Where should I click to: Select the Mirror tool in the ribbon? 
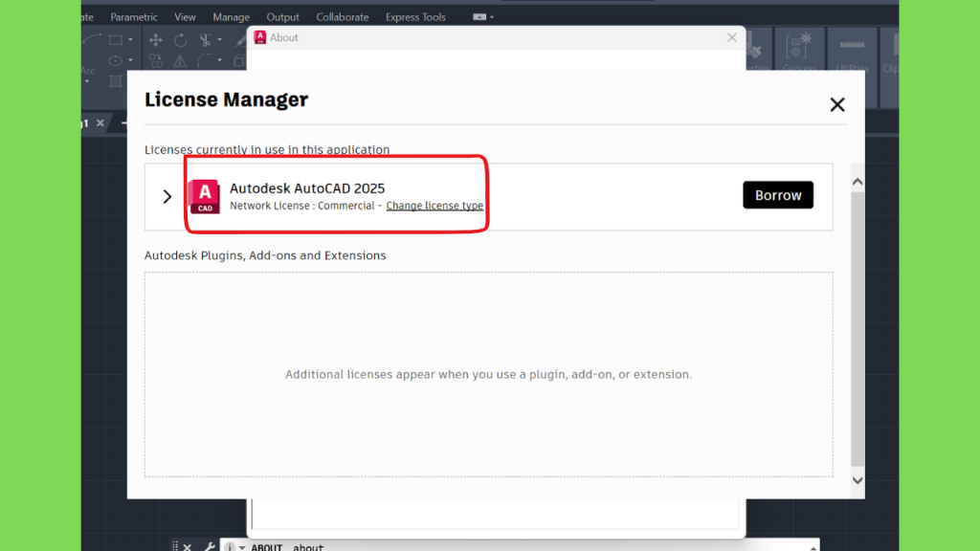point(180,60)
